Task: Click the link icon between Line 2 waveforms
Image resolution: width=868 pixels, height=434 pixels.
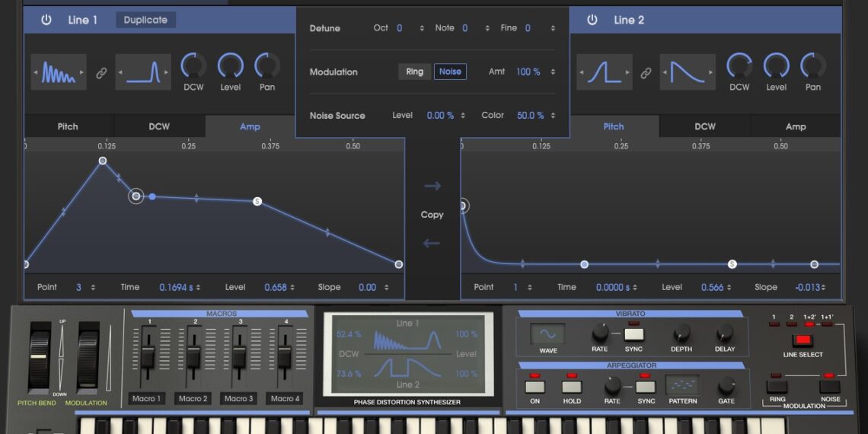Action: [x=646, y=73]
